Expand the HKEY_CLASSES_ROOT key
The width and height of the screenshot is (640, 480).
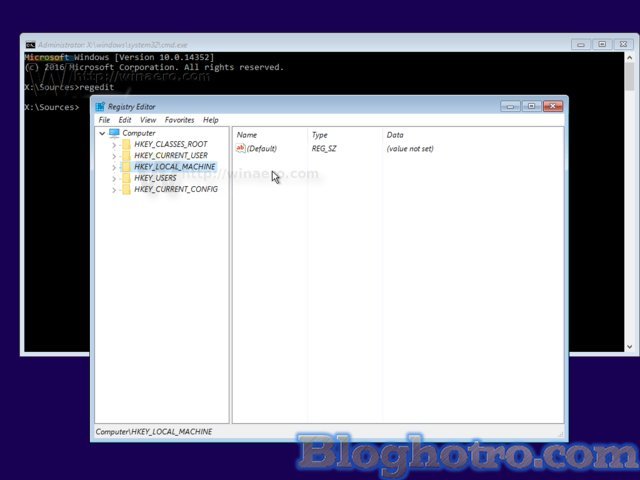pyautogui.click(x=114, y=144)
